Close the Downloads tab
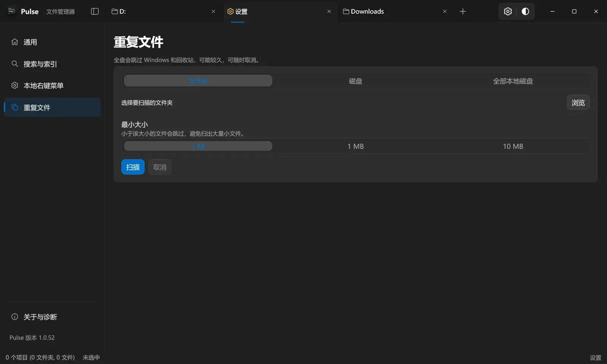 click(445, 11)
